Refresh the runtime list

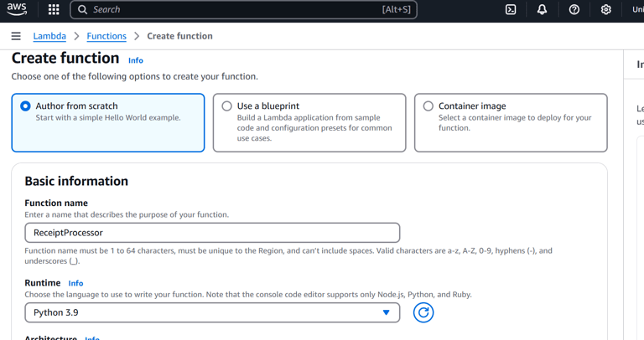[423, 312]
